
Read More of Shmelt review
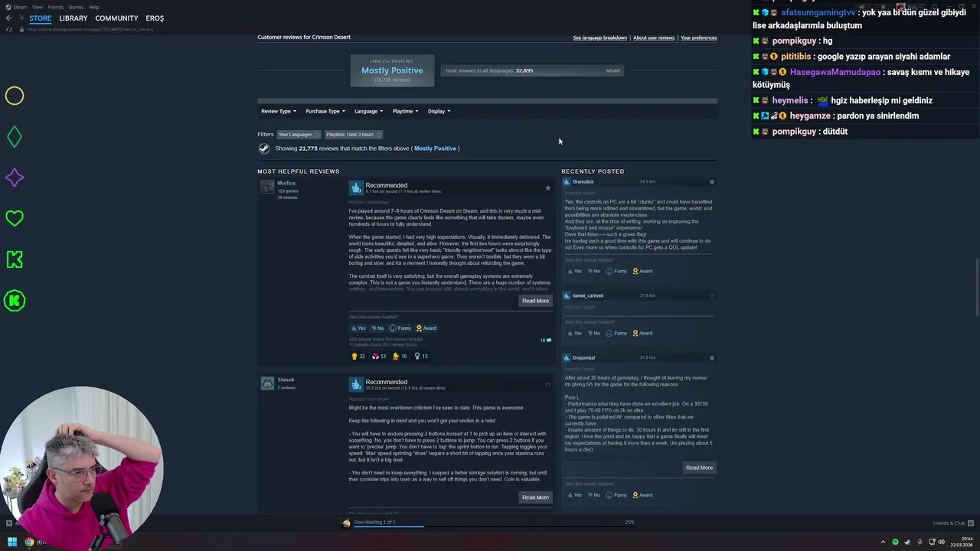click(x=535, y=497)
